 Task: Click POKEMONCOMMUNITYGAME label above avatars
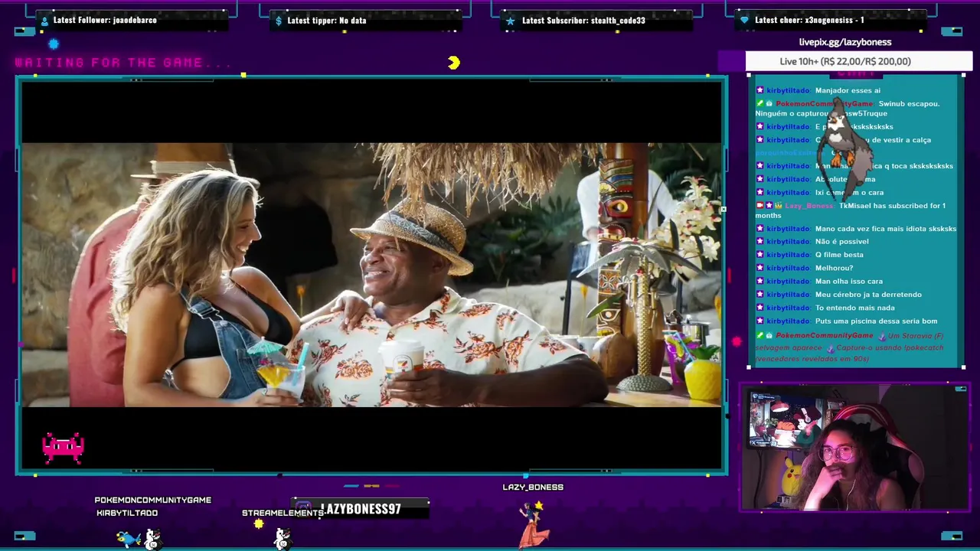(x=153, y=500)
